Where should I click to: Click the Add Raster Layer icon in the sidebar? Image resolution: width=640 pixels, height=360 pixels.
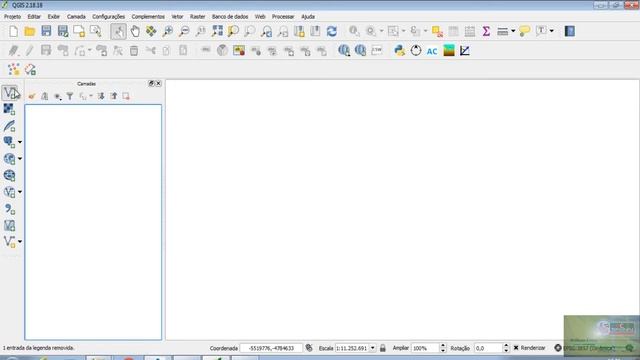coord(9,109)
